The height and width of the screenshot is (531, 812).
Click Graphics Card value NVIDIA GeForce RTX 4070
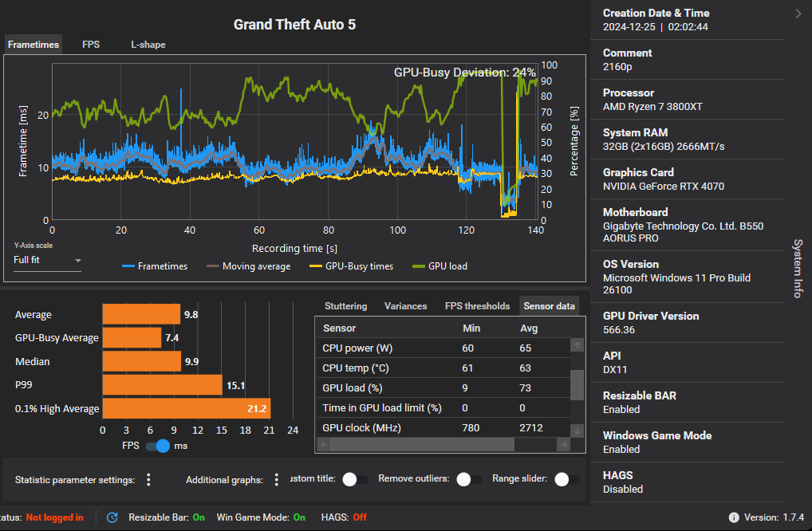664,187
